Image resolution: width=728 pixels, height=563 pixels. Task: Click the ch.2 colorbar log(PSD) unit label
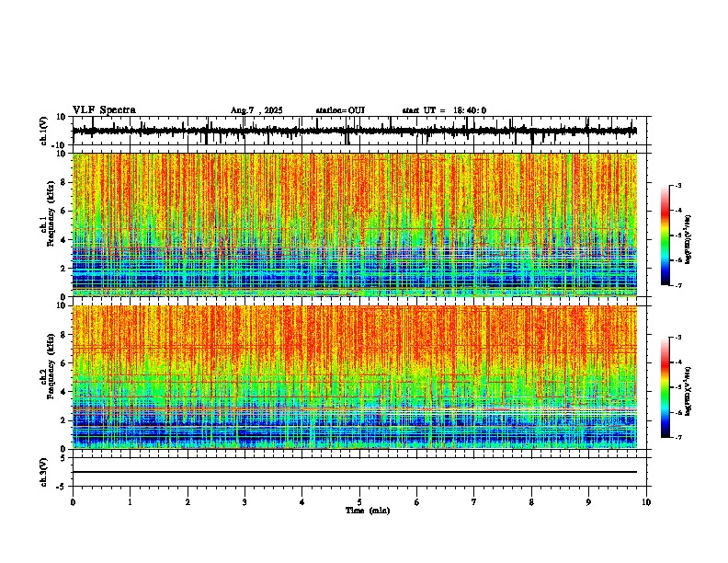688,391
